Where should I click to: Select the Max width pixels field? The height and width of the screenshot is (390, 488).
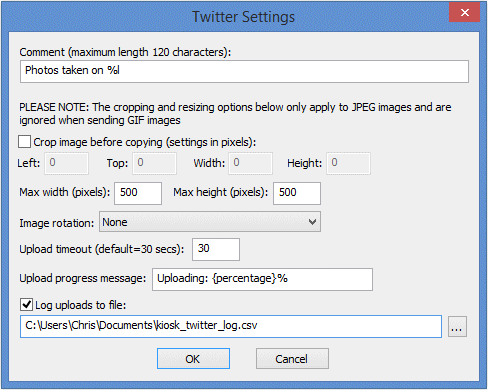point(138,193)
